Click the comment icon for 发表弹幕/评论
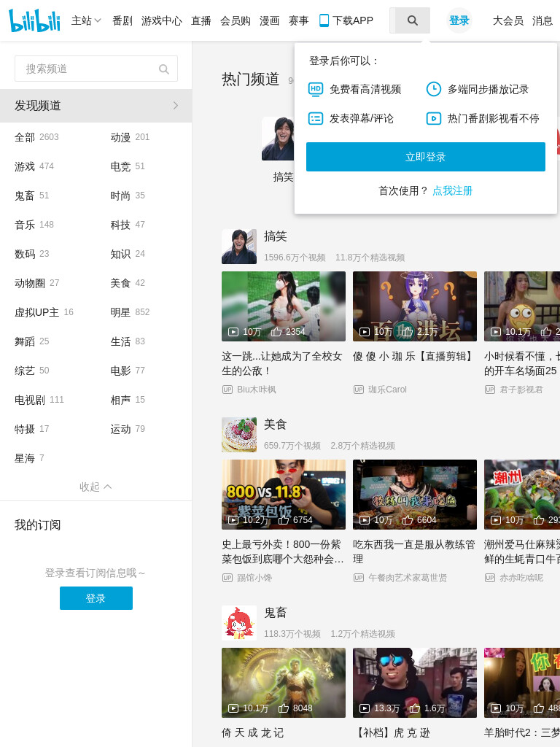 (x=315, y=119)
